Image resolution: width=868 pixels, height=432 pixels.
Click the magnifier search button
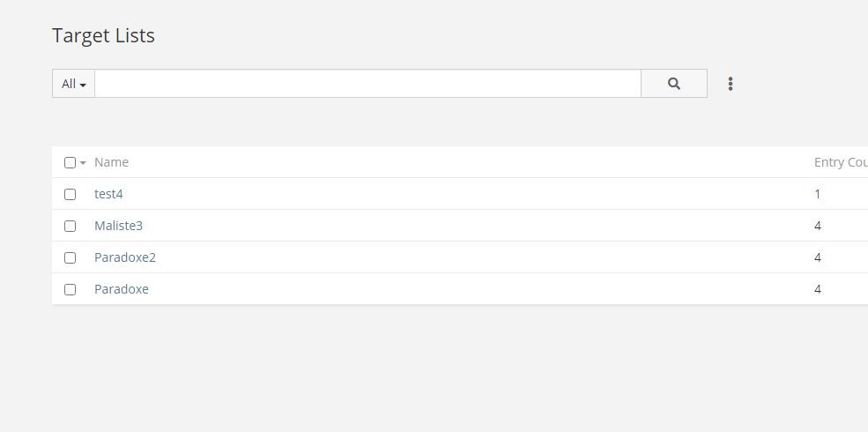(674, 84)
